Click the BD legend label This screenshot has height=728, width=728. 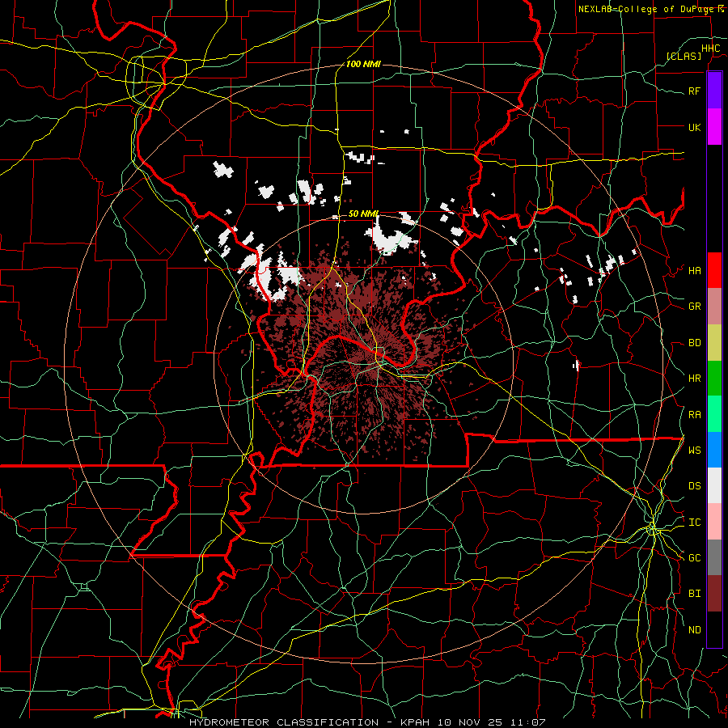[x=695, y=343]
